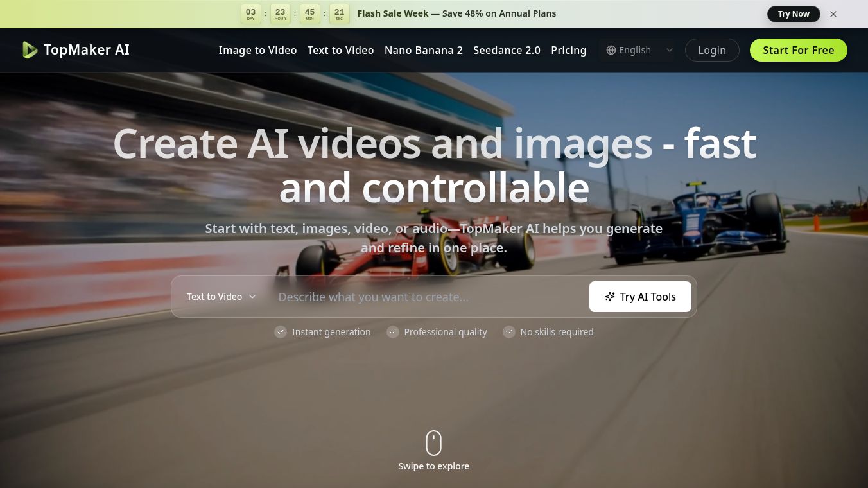
Task: Click the describe-what-to-create prompt field
Action: coord(424,297)
